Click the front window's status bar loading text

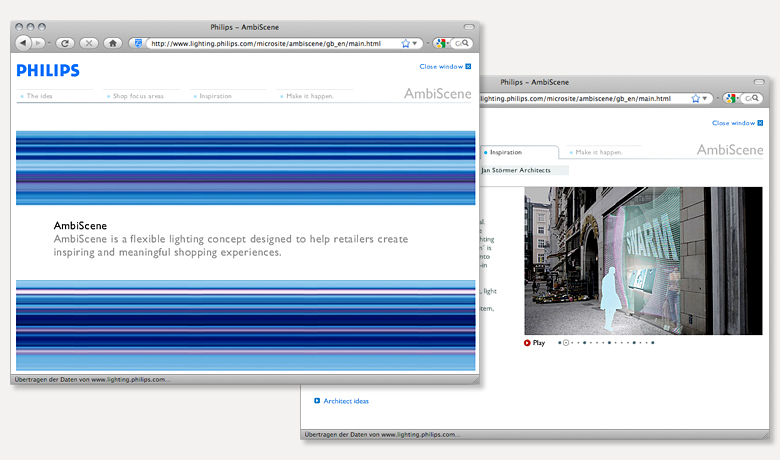(92, 379)
